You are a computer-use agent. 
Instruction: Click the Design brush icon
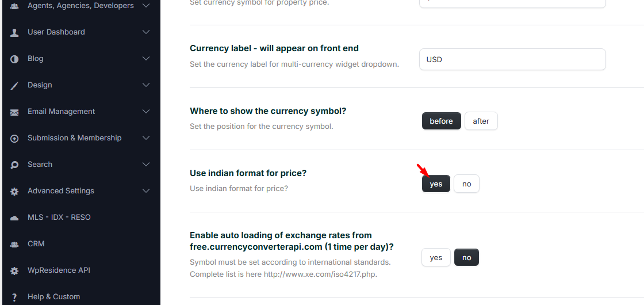(14, 85)
